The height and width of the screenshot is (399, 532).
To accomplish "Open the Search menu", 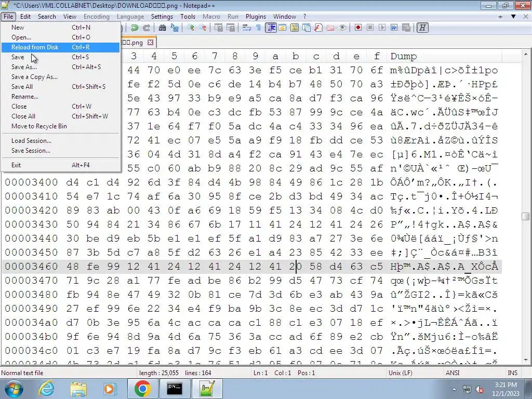I will (47, 16).
